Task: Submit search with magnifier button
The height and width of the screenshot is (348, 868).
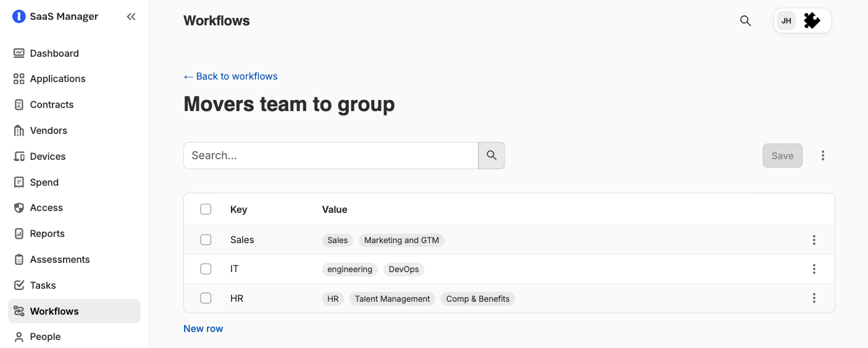Action: pyautogui.click(x=491, y=155)
